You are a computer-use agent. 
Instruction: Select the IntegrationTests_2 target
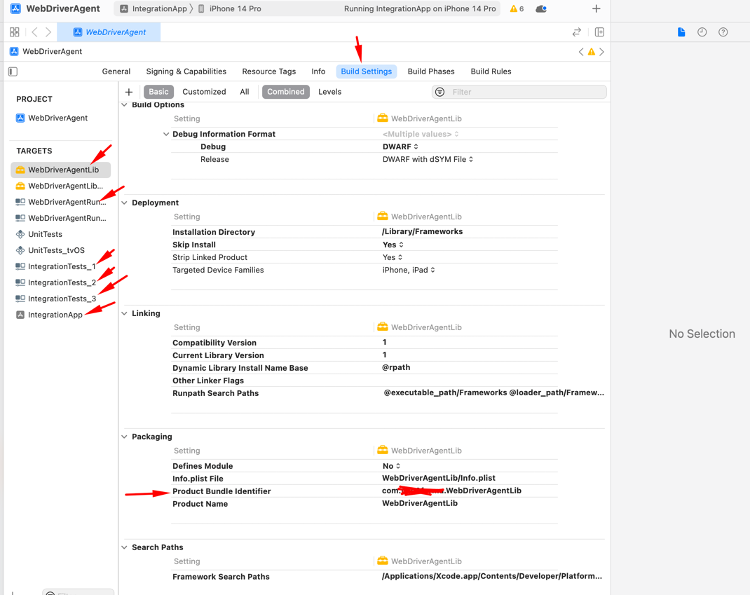point(62,283)
